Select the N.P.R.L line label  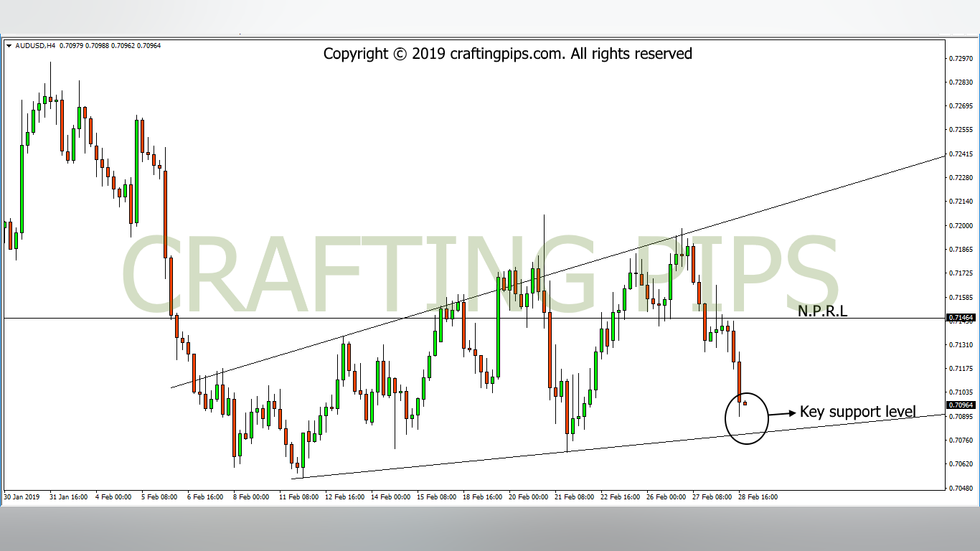[822, 311]
